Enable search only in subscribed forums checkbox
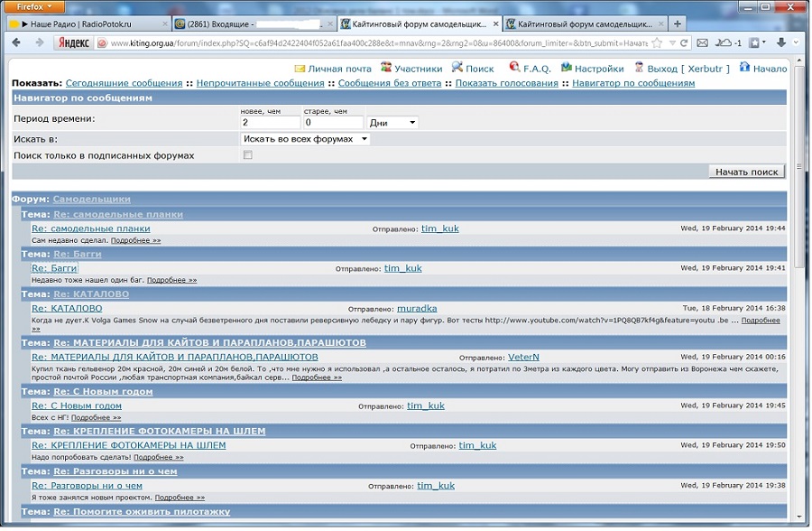Image resolution: width=812 pixels, height=531 pixels. pos(248,155)
